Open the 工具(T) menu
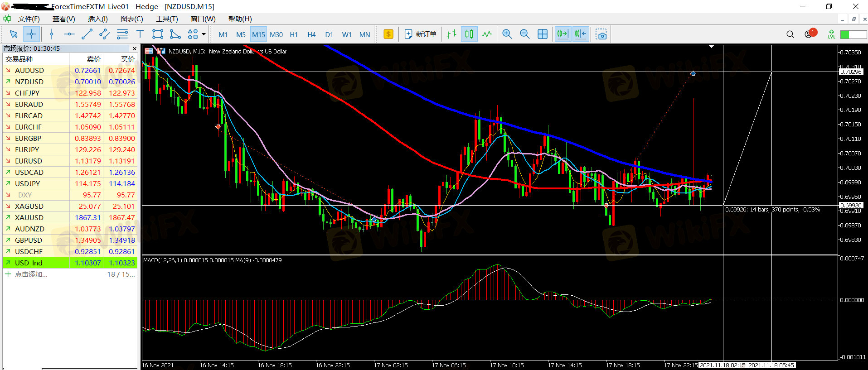Viewport: 868px width, 370px height. pos(167,19)
